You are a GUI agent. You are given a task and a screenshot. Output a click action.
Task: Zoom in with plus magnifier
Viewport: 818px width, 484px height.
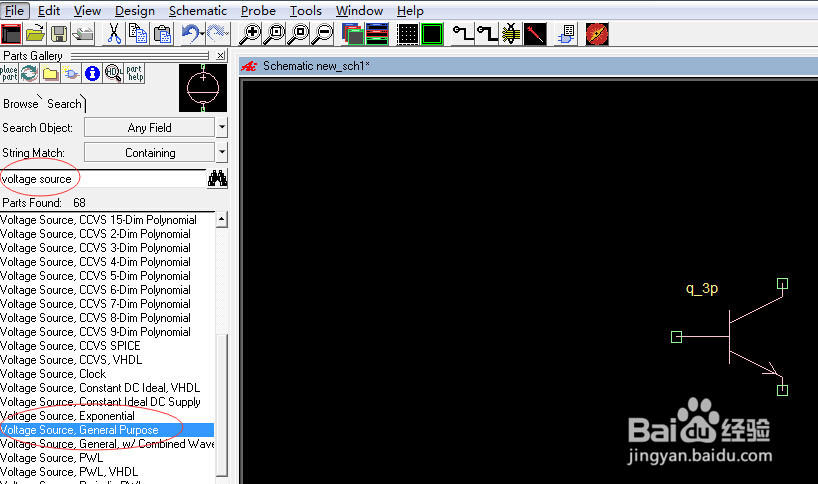pyautogui.click(x=250, y=34)
